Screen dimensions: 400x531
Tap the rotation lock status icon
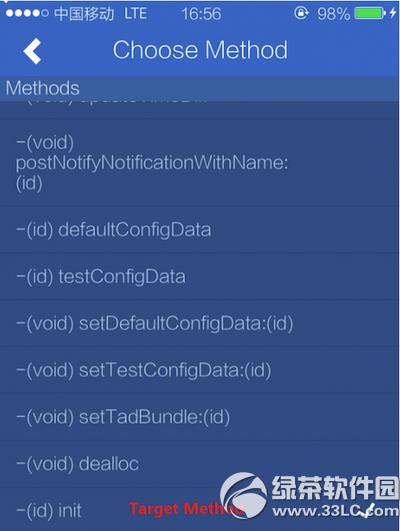pos(301,13)
